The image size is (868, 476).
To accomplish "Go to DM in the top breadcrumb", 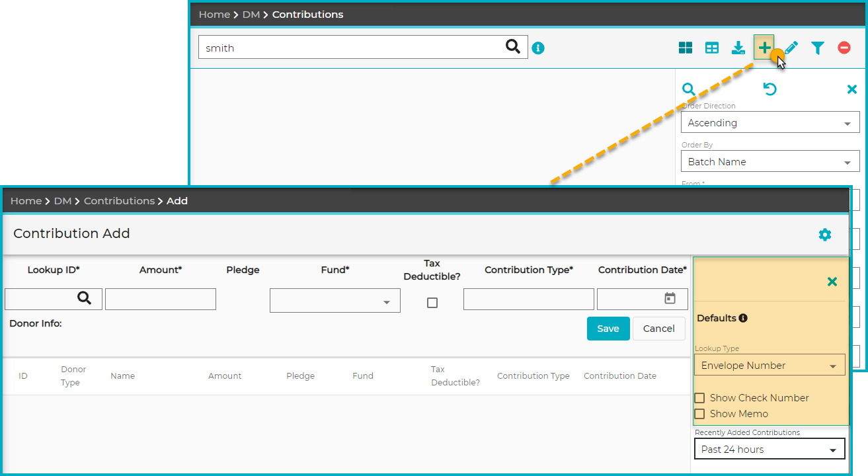I will click(x=251, y=14).
